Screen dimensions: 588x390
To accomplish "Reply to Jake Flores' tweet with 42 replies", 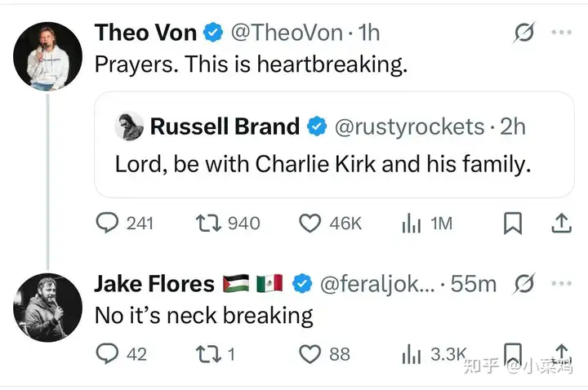I will (107, 353).
